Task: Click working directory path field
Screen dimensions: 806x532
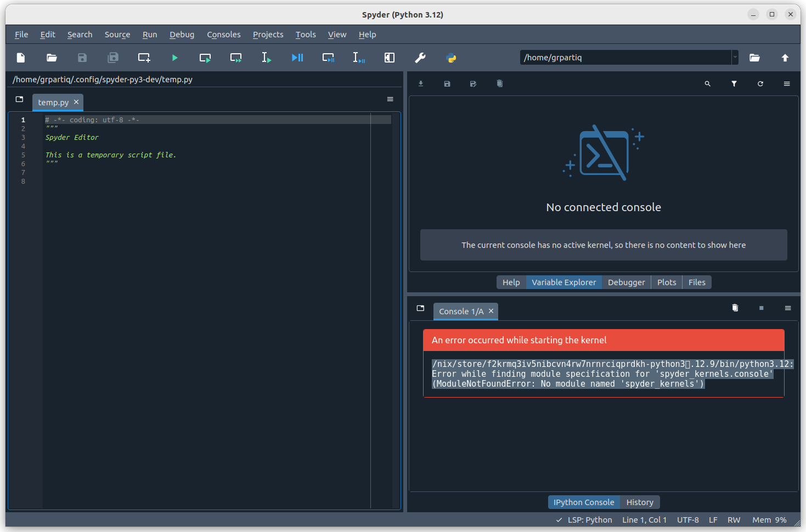Action: (625, 57)
